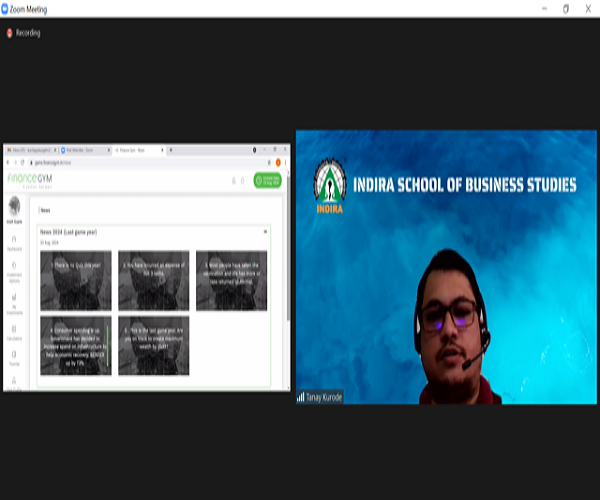This screenshot has width=600, height=500.
Task: Minimize the shared browser window
Action: [264, 150]
